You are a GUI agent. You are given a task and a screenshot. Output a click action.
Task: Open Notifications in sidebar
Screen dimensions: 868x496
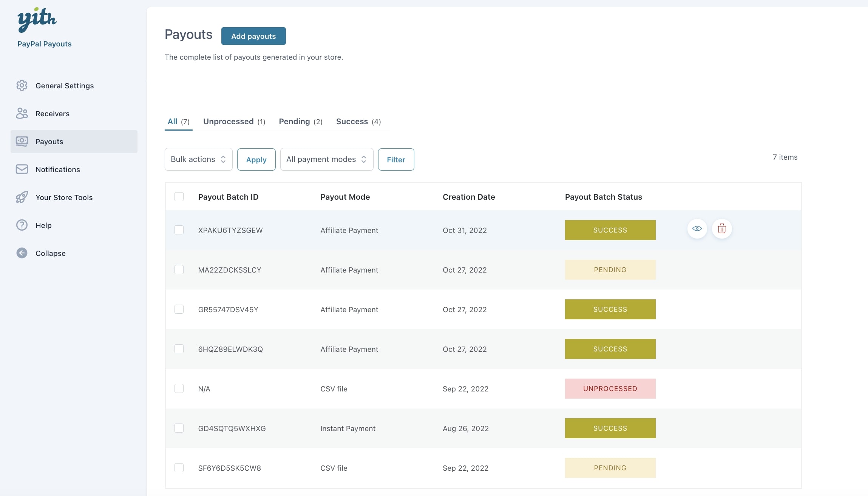click(74, 169)
